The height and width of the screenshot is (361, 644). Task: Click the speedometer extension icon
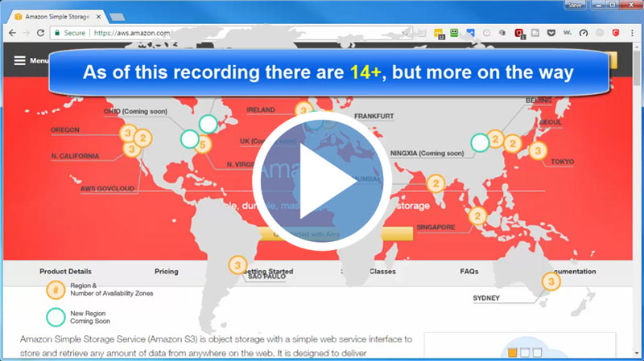click(x=584, y=33)
